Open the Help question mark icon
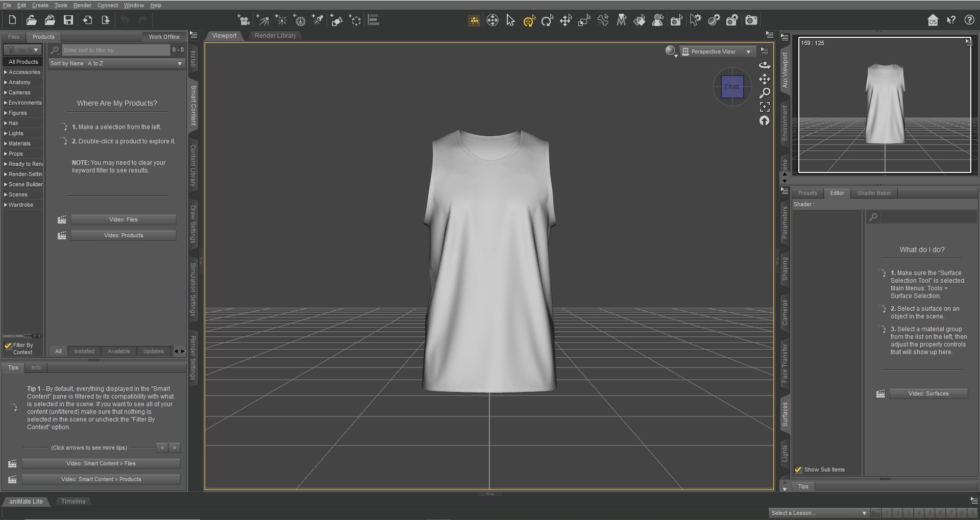 coord(969,20)
